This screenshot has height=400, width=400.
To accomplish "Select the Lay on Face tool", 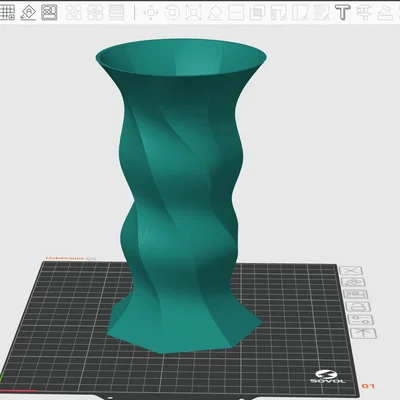I will click(x=215, y=12).
